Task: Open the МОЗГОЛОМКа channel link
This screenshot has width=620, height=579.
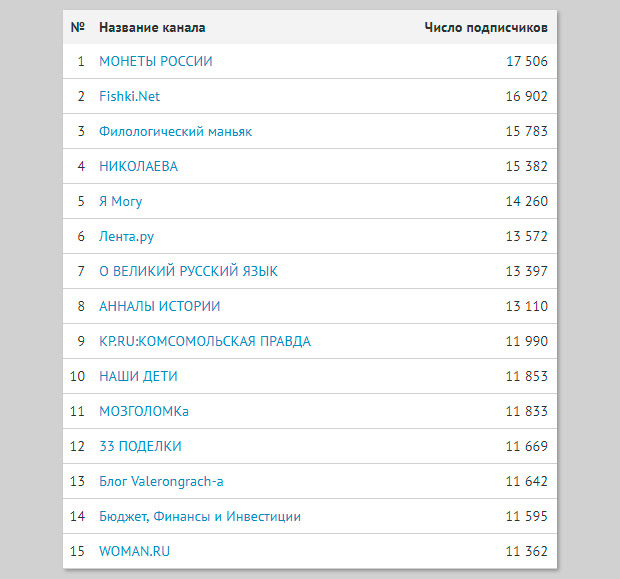Action: [x=144, y=411]
